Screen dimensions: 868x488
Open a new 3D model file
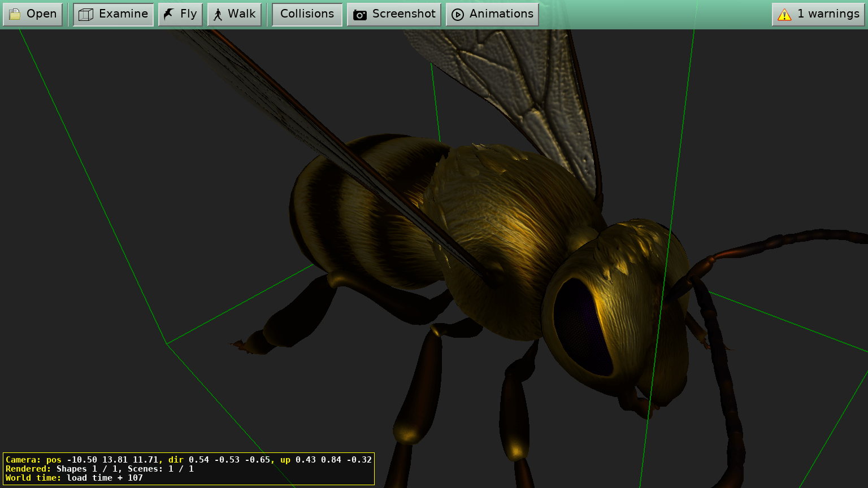coord(33,14)
